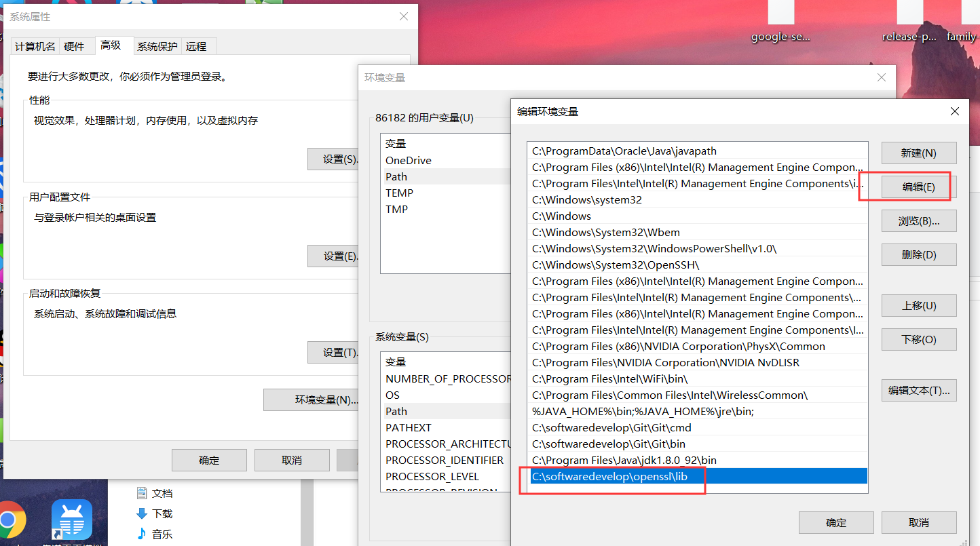The width and height of the screenshot is (980, 546).
Task: Switch to the 计算机名 tab
Action: (35, 45)
